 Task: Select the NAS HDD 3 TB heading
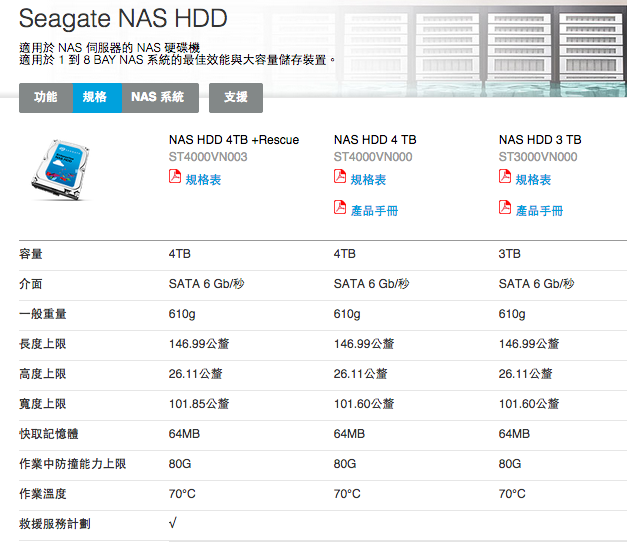pyautogui.click(x=540, y=140)
